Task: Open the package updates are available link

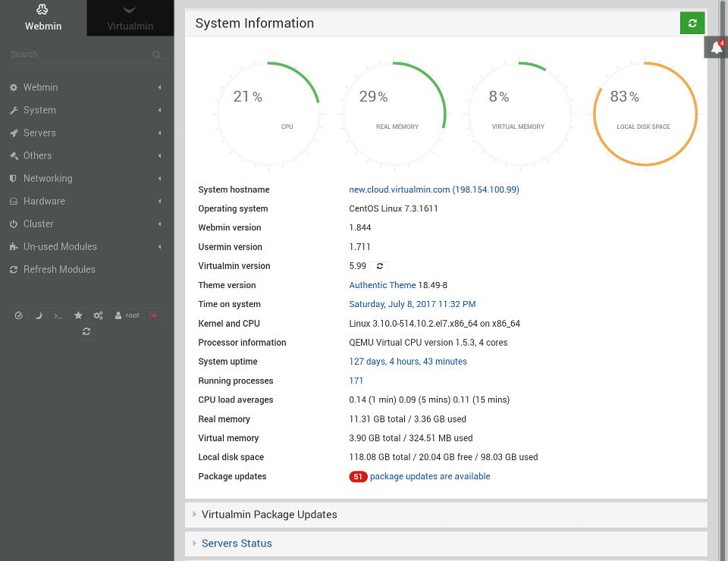Action: click(x=430, y=476)
